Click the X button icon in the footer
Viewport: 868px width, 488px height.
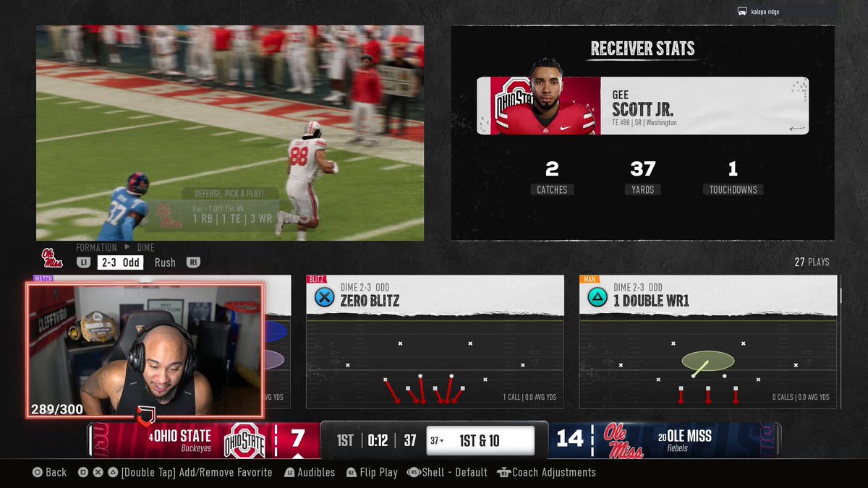pos(98,472)
